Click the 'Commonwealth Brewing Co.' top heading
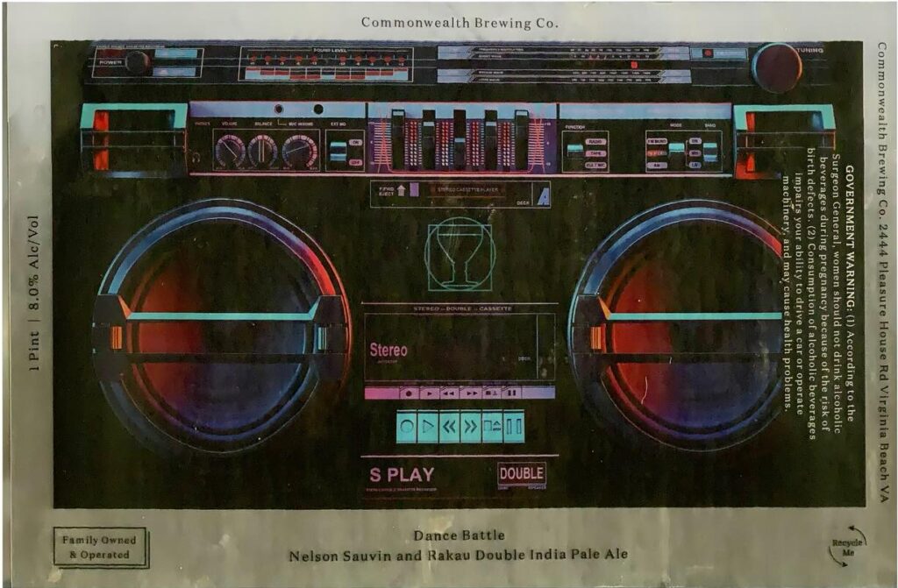The width and height of the screenshot is (898, 588). point(460,23)
